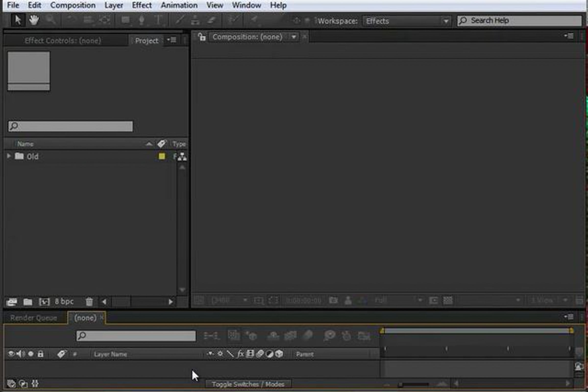Click the Timeline search field
The width and height of the screenshot is (588, 392).
click(x=136, y=336)
